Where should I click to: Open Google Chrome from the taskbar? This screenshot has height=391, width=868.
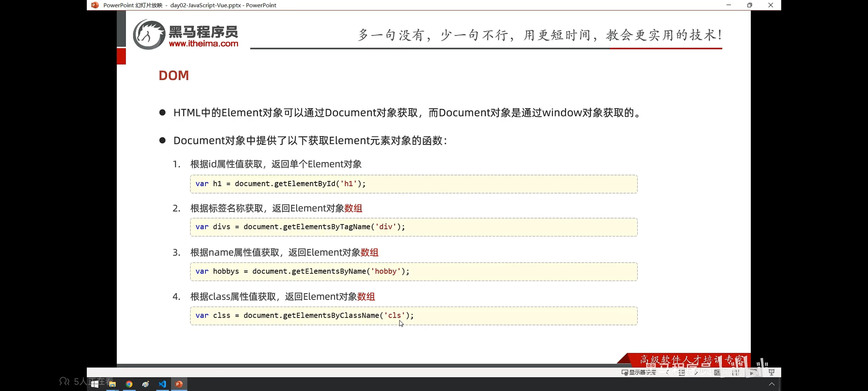tap(129, 384)
